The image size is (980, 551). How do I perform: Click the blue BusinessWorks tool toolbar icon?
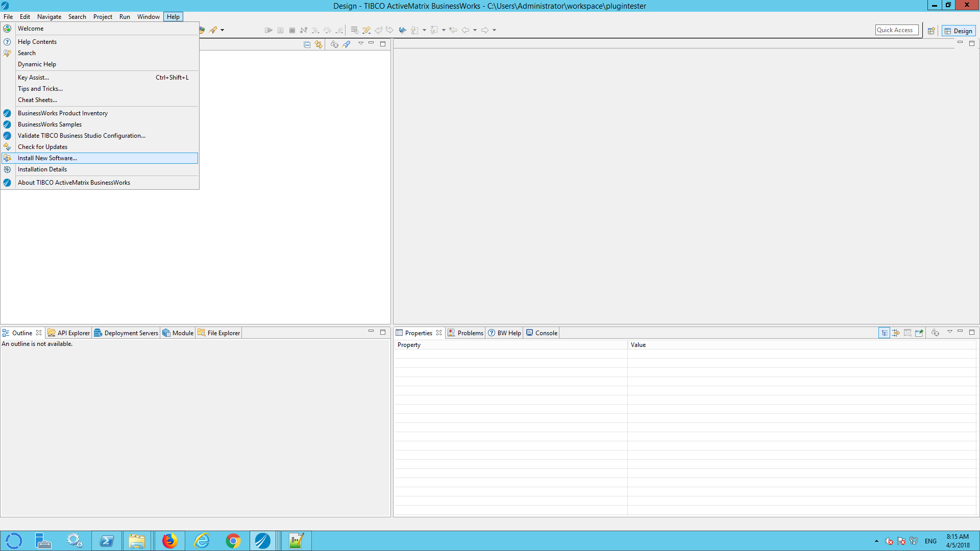402,30
